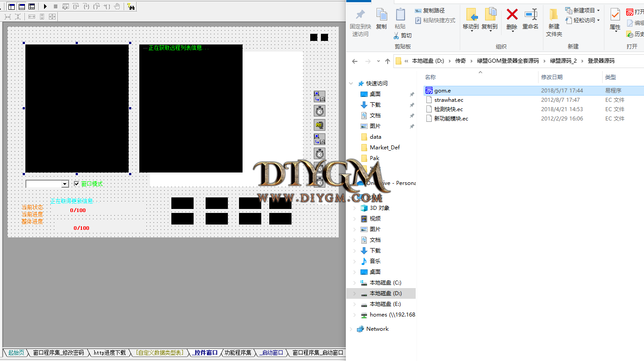Click the Rename (重命名) icon
The image size is (644, 361).
531,14
